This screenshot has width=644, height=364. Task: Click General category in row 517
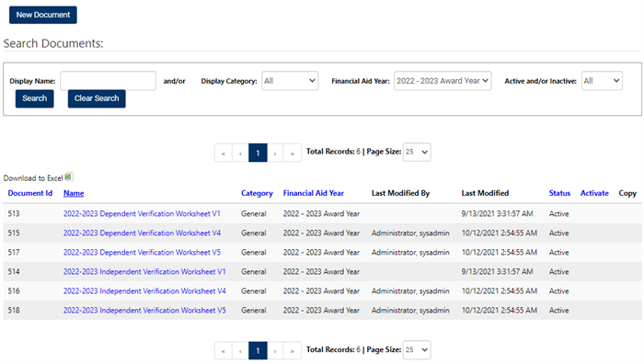(253, 253)
